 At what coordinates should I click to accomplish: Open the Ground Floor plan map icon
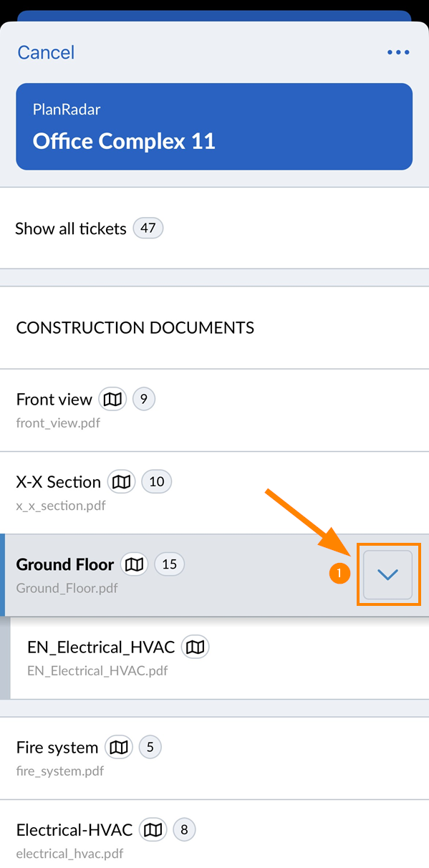[134, 564]
